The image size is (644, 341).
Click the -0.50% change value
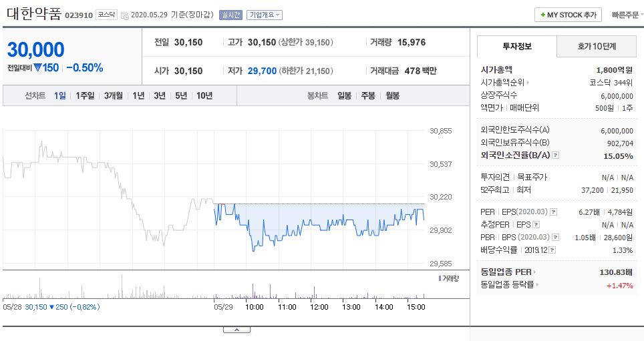(x=85, y=67)
